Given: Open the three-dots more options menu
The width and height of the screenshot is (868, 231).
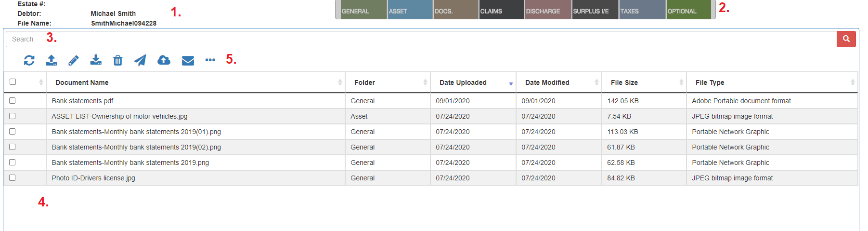Looking at the screenshot, I should tap(210, 60).
